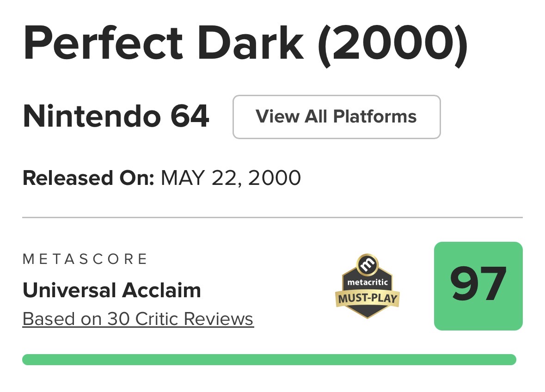Click the MAY 22, 2000 release date
This screenshot has width=545, height=392.
click(231, 178)
